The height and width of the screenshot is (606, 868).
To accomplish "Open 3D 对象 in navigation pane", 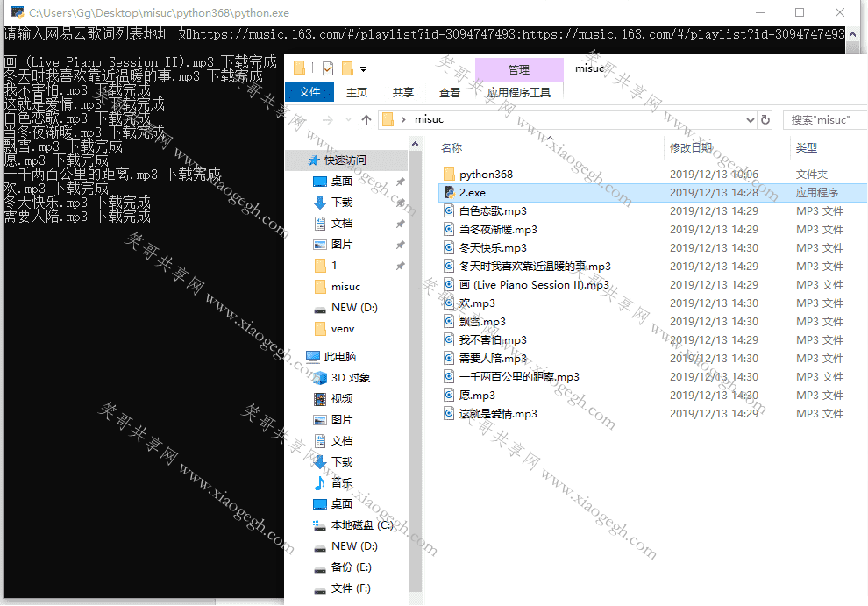I will pos(351,378).
